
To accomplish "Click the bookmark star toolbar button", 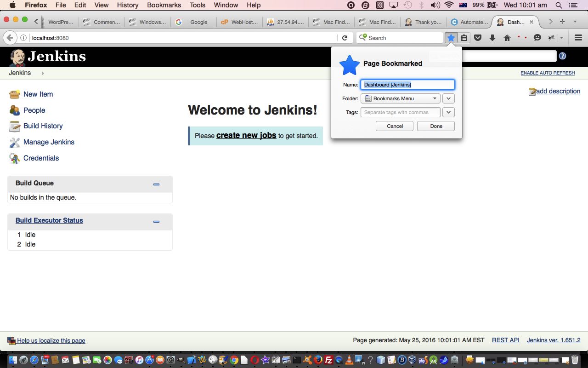I will 452,38.
